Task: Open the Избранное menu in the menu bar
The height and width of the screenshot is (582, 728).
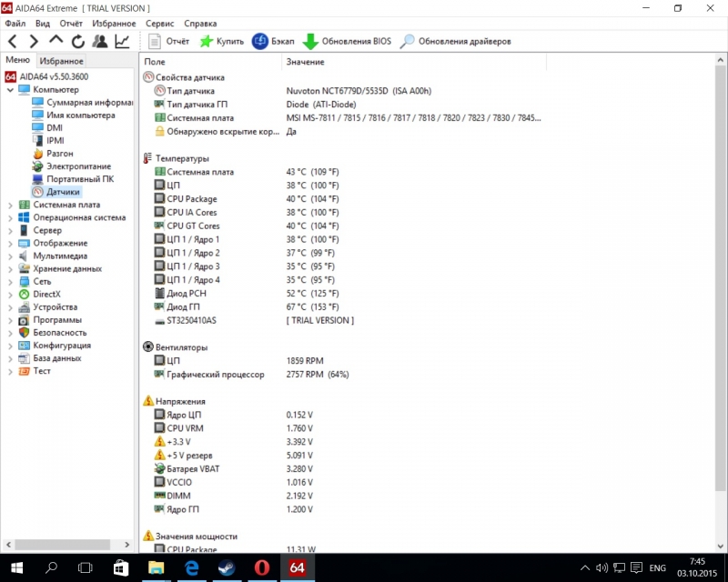Action: tap(115, 24)
